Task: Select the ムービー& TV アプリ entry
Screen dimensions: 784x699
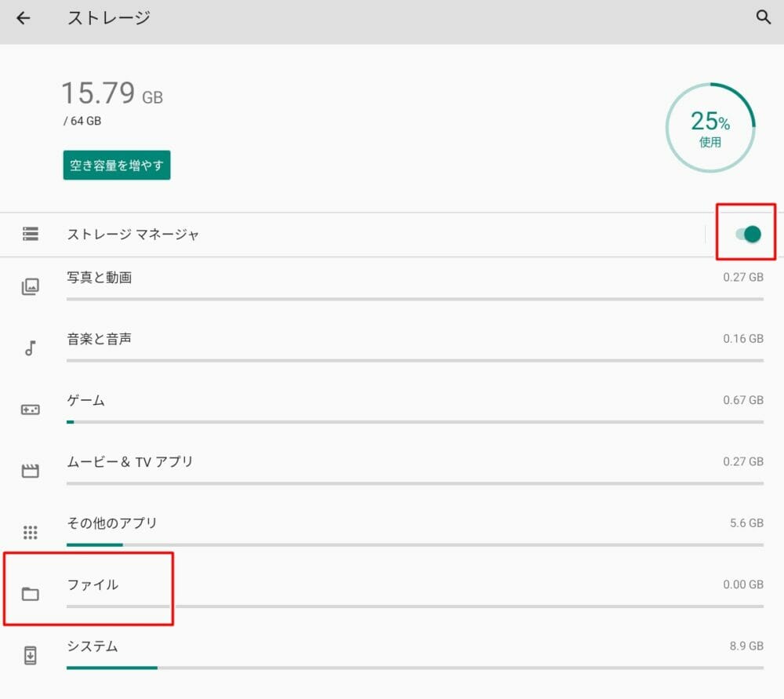Action: (x=130, y=461)
